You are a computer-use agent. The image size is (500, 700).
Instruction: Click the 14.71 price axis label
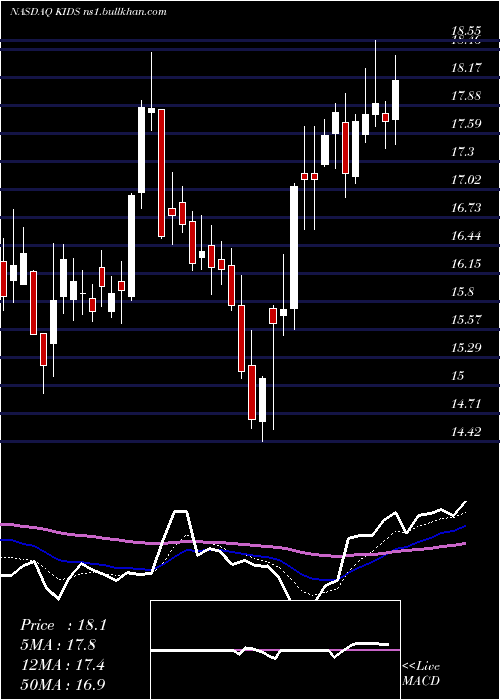(466, 404)
